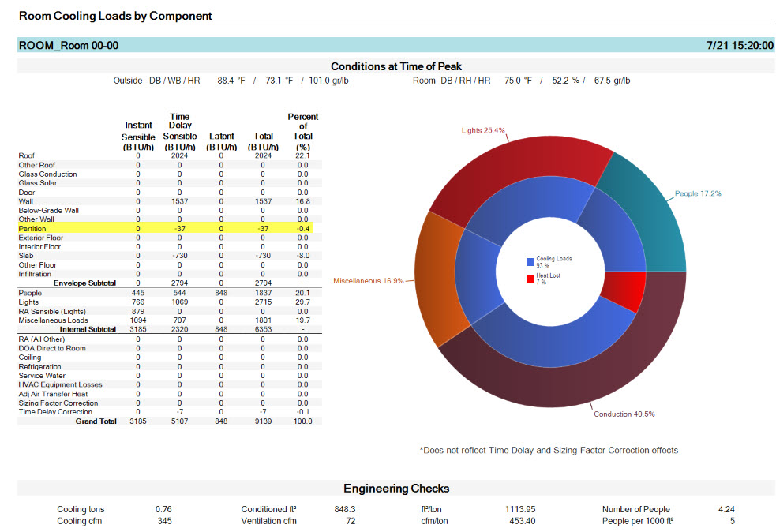
Task: Click the 'Time Delay Correction' row label
Action: pyautogui.click(x=55, y=412)
